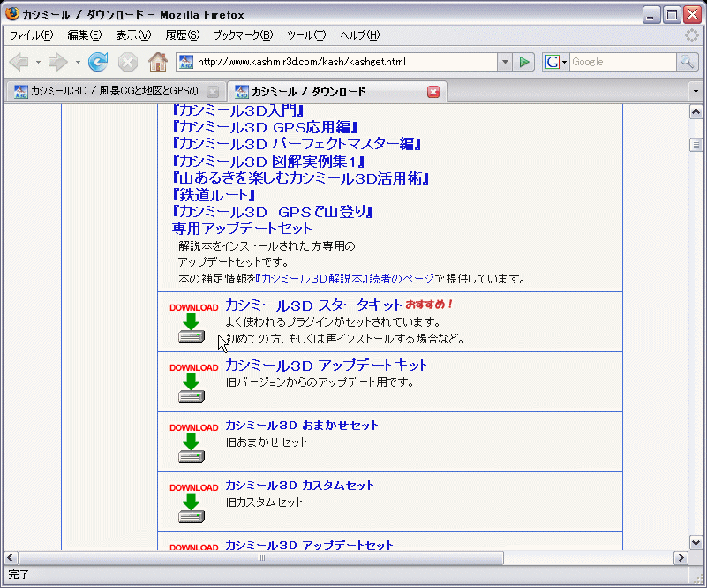This screenshot has height=588, width=707.
Task: Click the Back navigation arrow
Action: tap(19, 62)
